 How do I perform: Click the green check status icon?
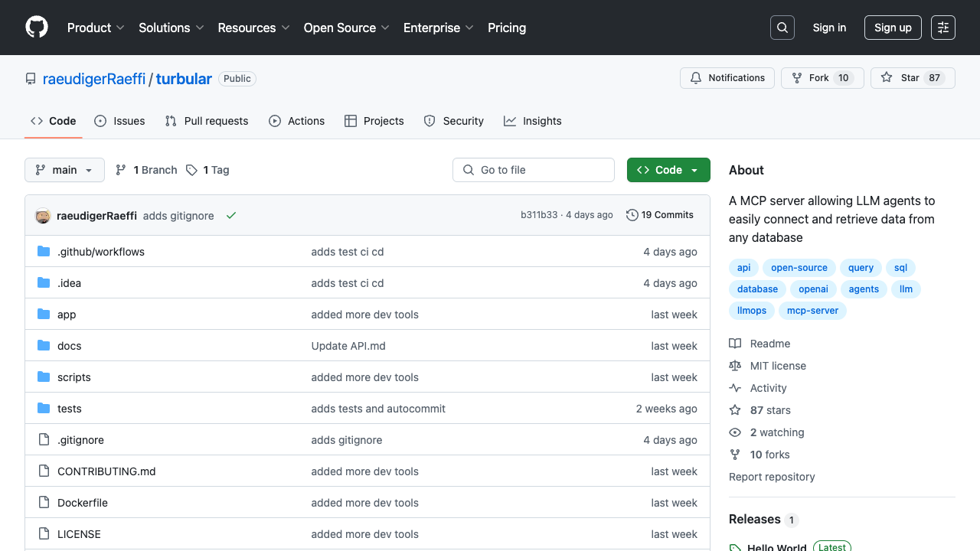(x=231, y=216)
